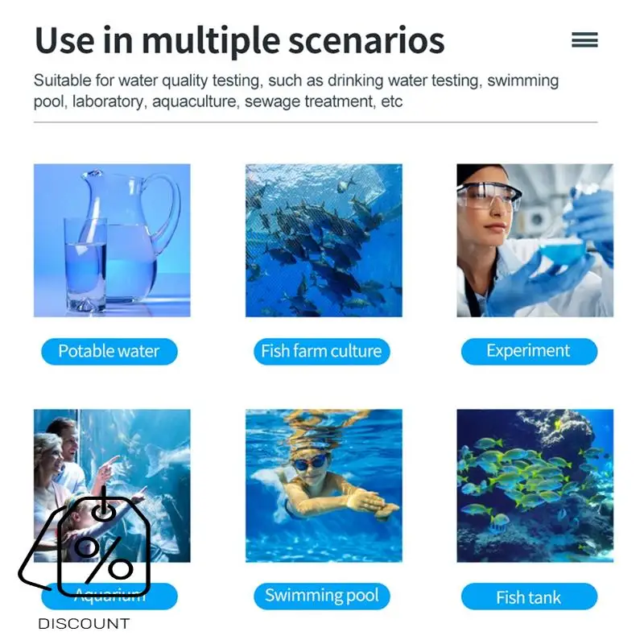
Task: Click the Use in multiple scenarios heading
Action: [x=240, y=41]
